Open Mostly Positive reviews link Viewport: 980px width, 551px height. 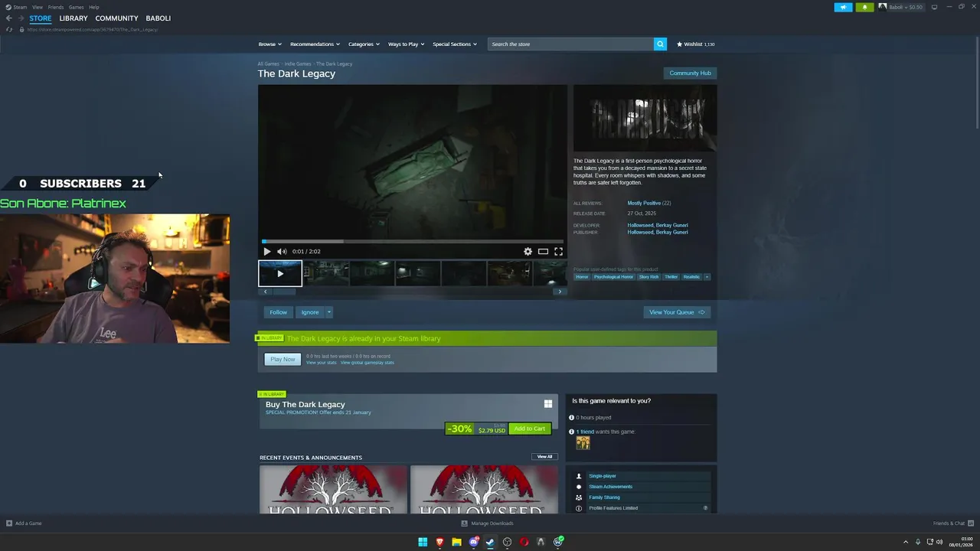(644, 203)
